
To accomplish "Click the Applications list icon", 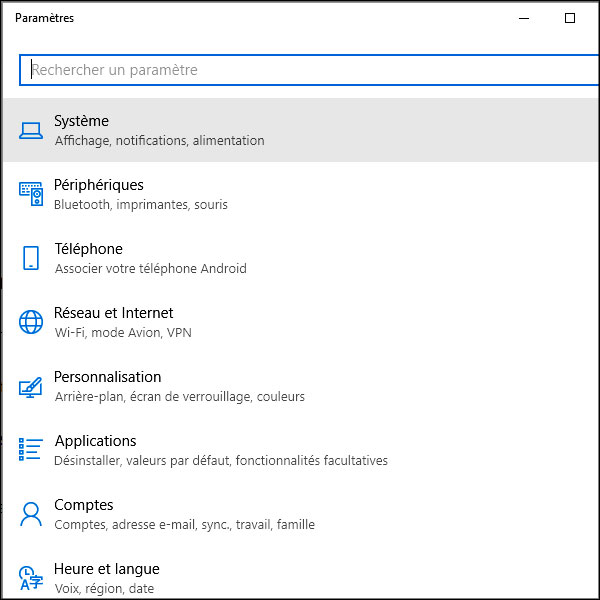I will click(31, 449).
